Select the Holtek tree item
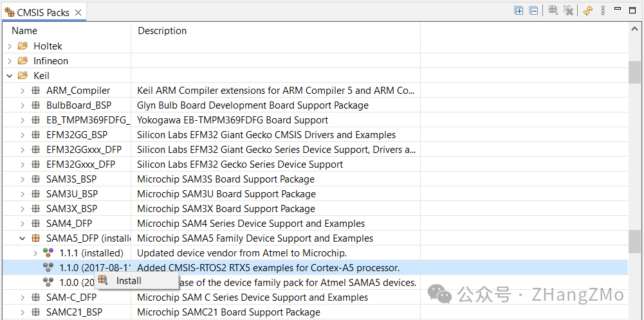644x320 pixels. [48, 46]
